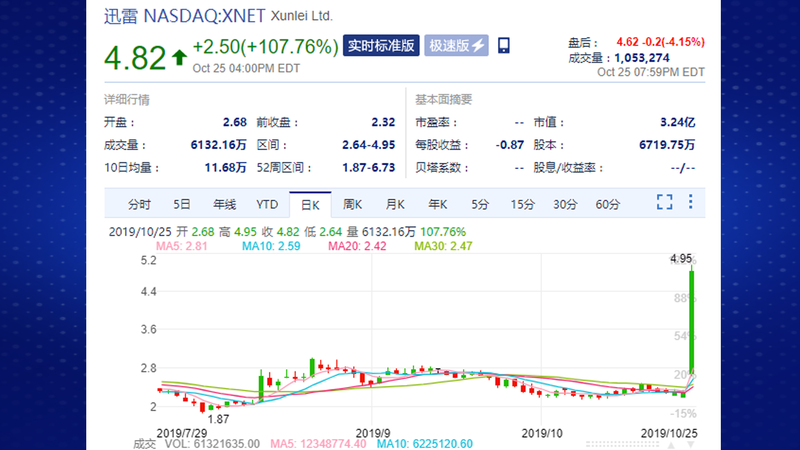Switch to 实时标准版 real-time standard version

click(x=381, y=45)
